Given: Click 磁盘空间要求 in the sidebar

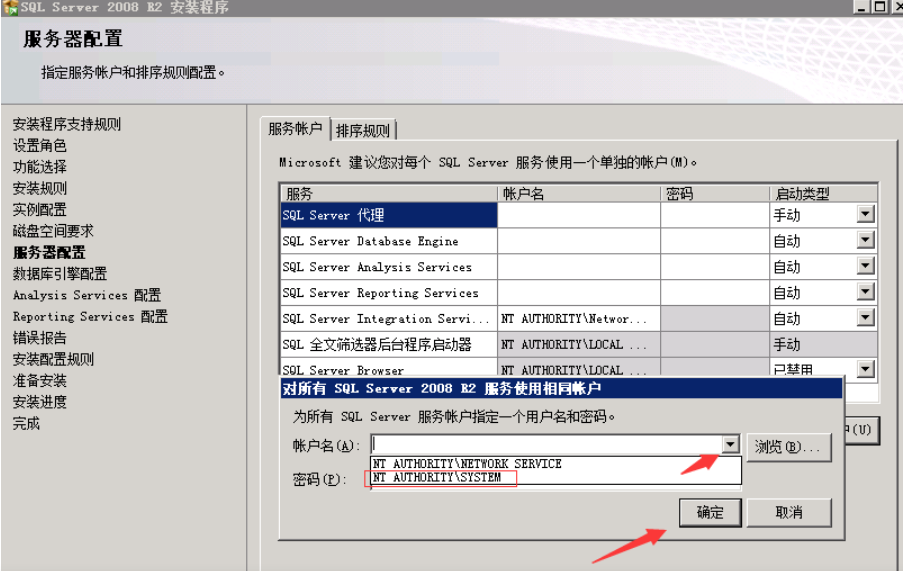Looking at the screenshot, I should (53, 231).
